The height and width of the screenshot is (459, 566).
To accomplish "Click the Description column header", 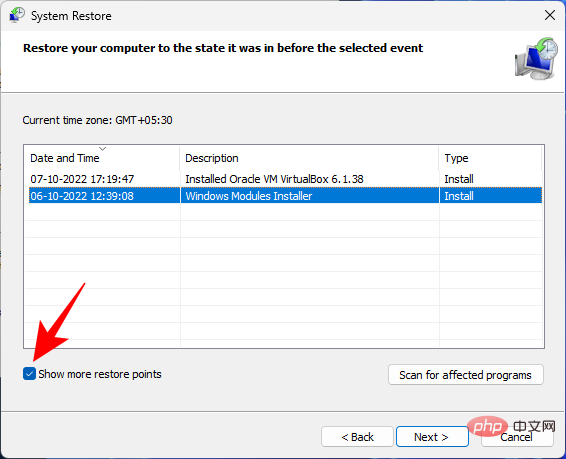I will pyautogui.click(x=309, y=158).
